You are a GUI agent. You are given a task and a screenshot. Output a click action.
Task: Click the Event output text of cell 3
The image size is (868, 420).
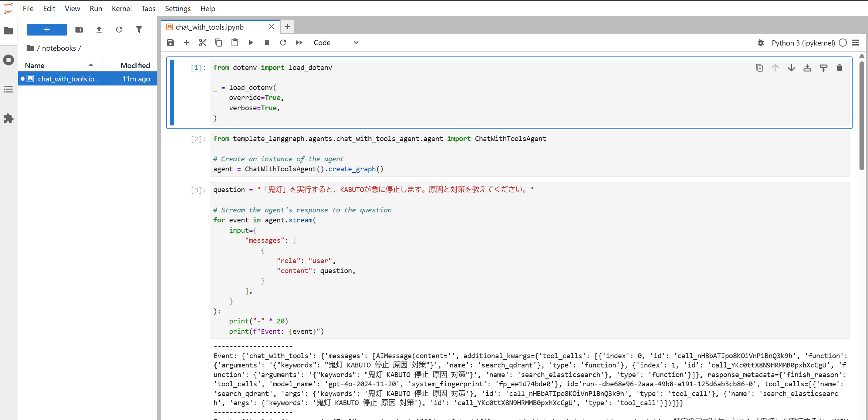pyautogui.click(x=530, y=379)
